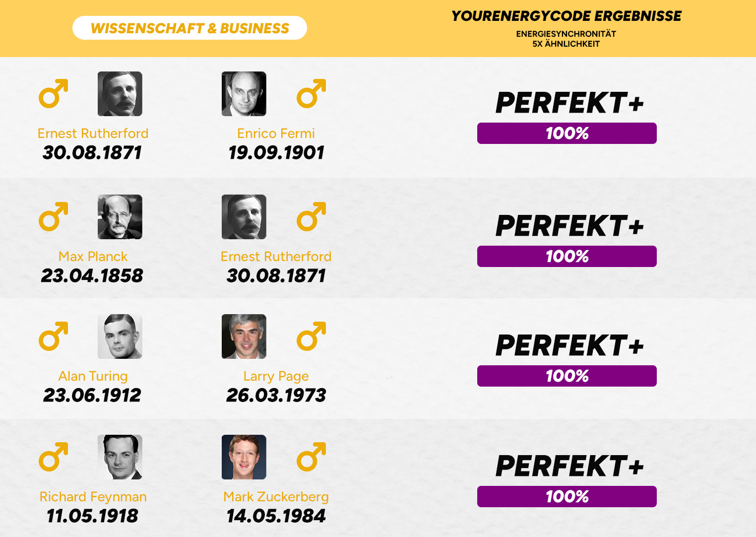Click PERFEKT+ result for Feynman and Zuckerberg

569,466
